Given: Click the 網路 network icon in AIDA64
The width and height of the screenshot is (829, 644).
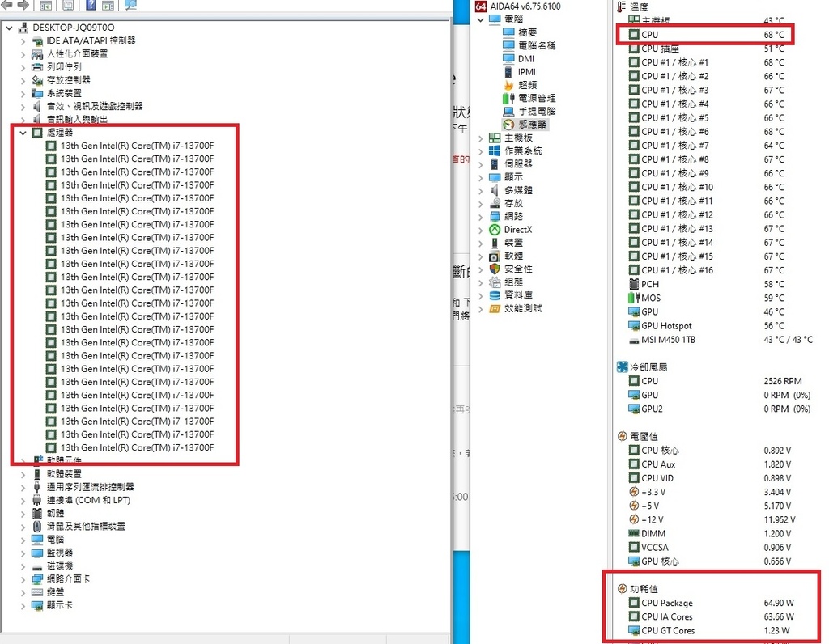Looking at the screenshot, I should pyautogui.click(x=495, y=217).
